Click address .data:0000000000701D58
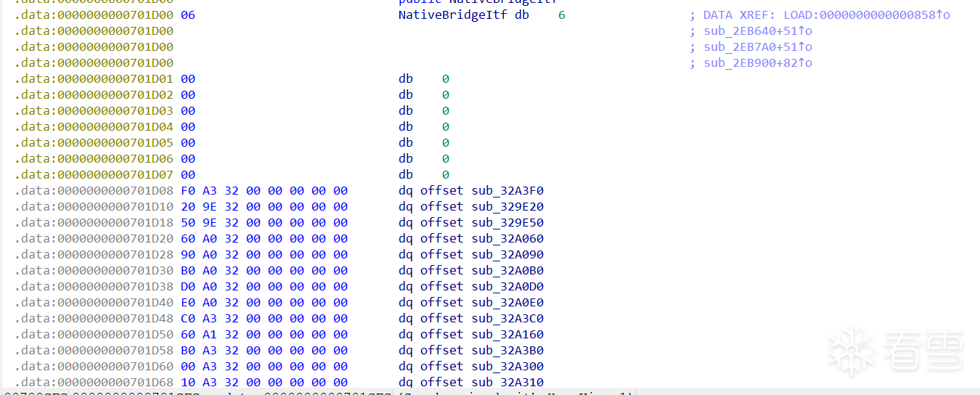 94,350
